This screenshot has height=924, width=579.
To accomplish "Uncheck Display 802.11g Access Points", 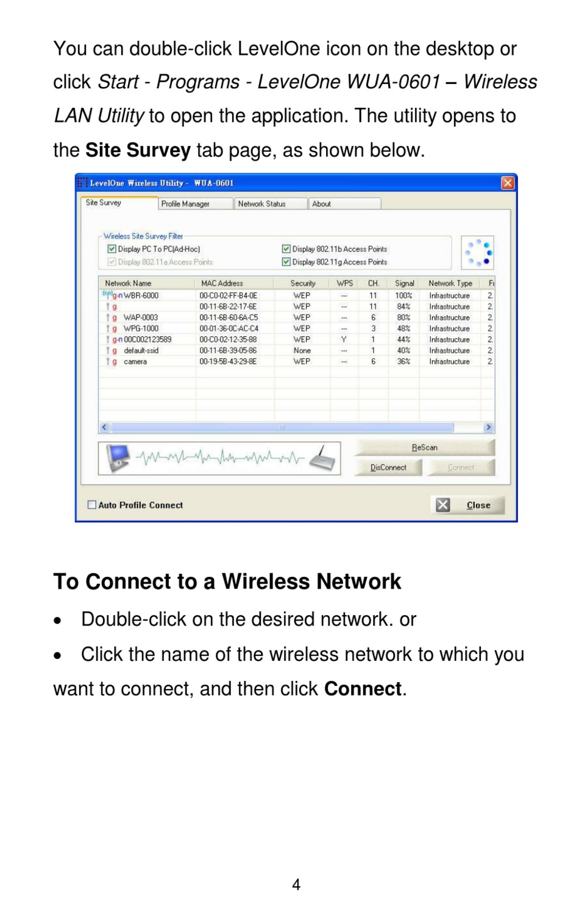I will coord(286,262).
